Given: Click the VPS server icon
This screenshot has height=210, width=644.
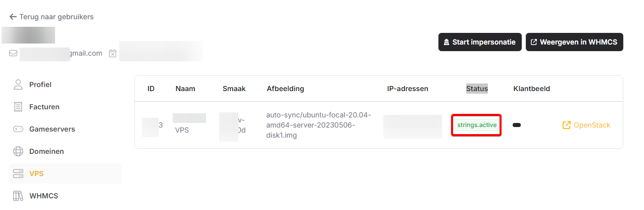Looking at the screenshot, I should click(18, 174).
